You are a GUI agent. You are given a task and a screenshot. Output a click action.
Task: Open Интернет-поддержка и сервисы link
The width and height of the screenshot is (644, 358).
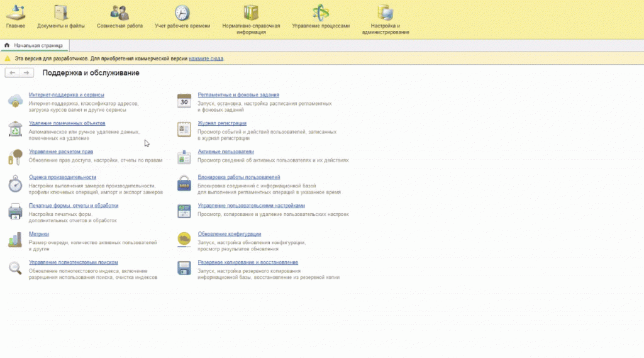66,95
